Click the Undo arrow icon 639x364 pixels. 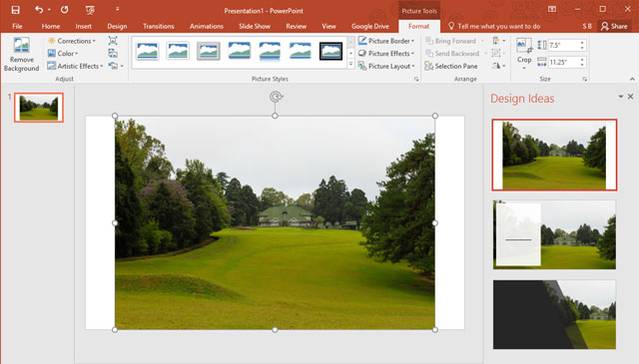(x=39, y=10)
